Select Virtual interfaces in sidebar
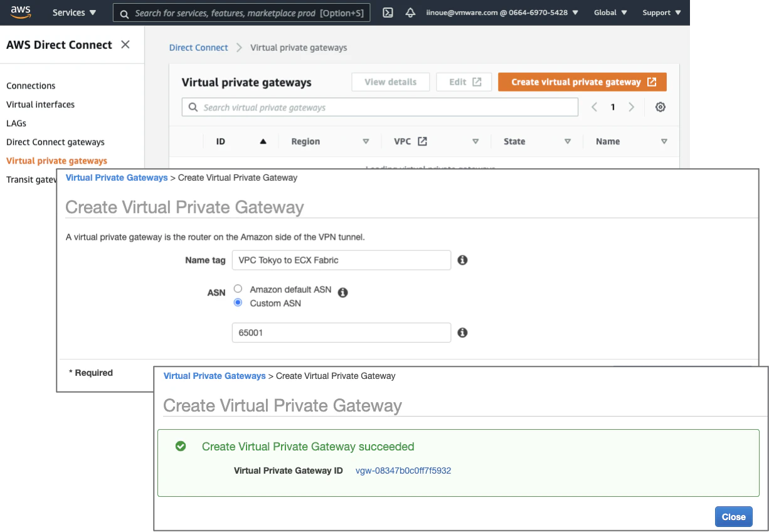Screen dimensions: 769x532 [x=40, y=105]
